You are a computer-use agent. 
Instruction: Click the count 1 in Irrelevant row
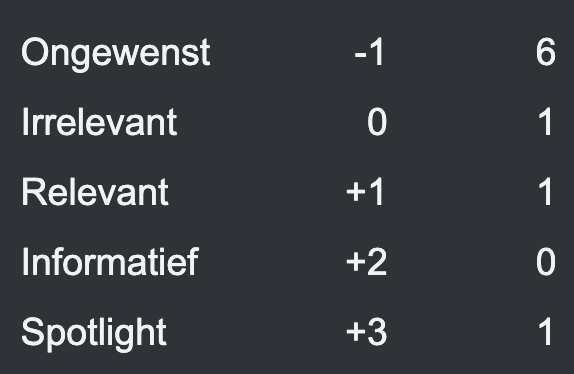545,122
